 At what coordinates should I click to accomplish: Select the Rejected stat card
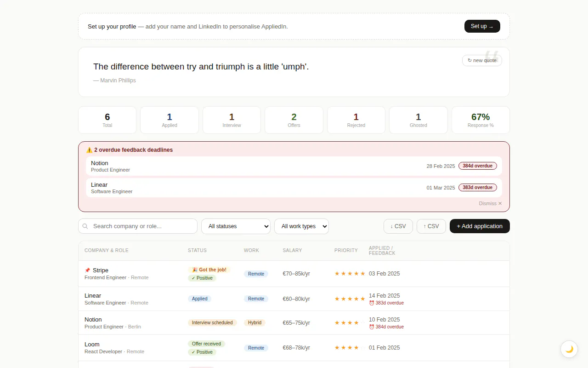(356, 120)
